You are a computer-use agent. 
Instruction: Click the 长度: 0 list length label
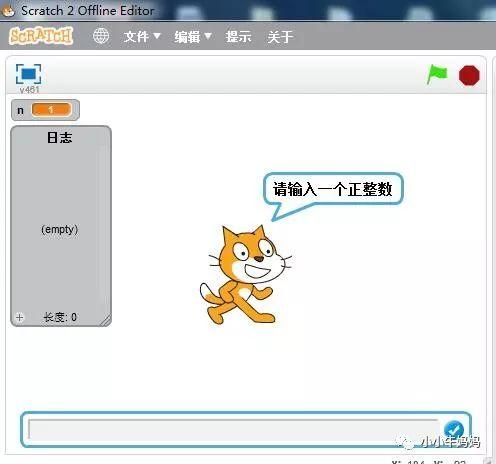click(x=60, y=317)
